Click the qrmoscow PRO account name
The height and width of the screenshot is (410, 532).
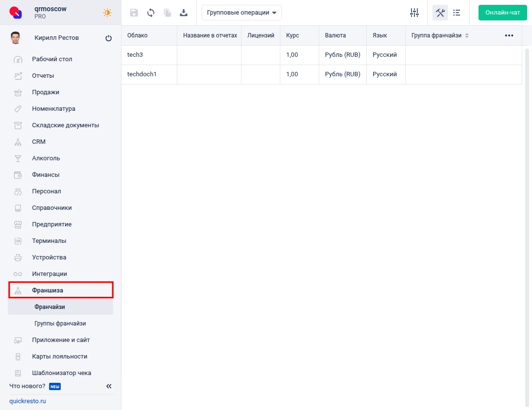coord(50,12)
